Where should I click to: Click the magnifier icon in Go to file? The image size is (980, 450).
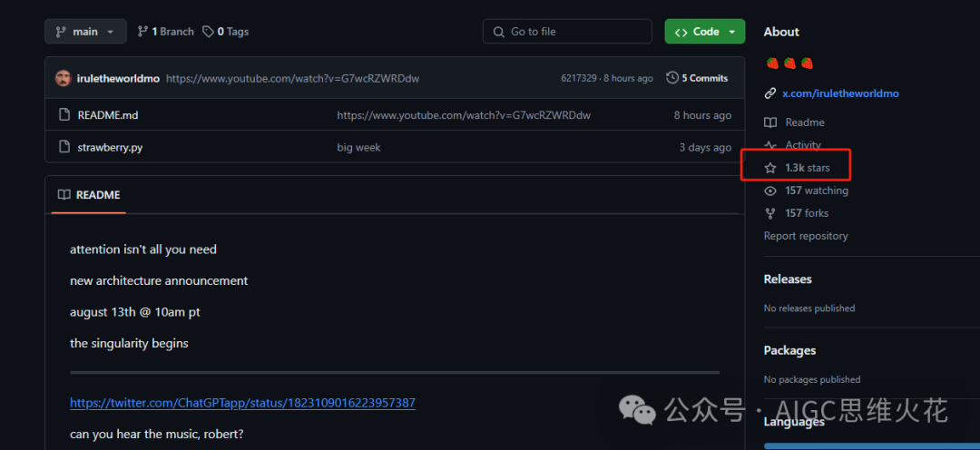click(x=498, y=31)
